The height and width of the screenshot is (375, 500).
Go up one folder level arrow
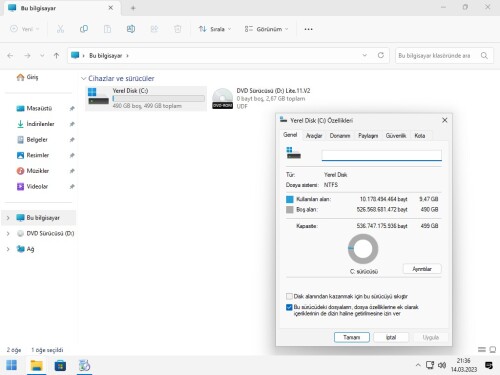pos(56,56)
